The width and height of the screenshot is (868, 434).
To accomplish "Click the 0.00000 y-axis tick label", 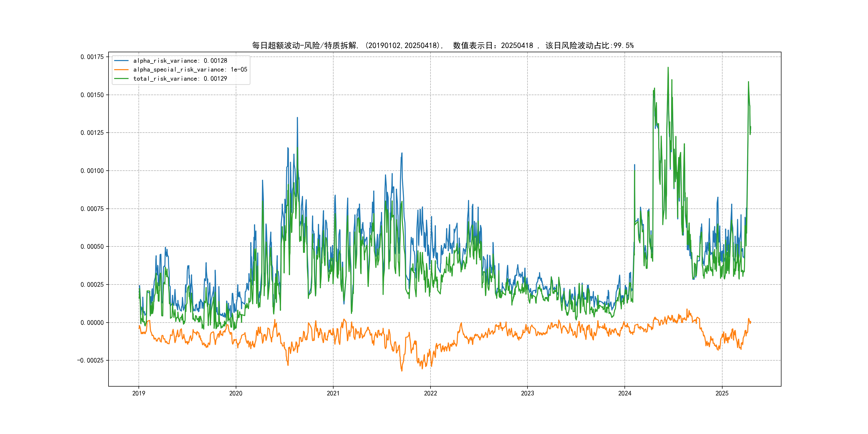I will click(92, 323).
